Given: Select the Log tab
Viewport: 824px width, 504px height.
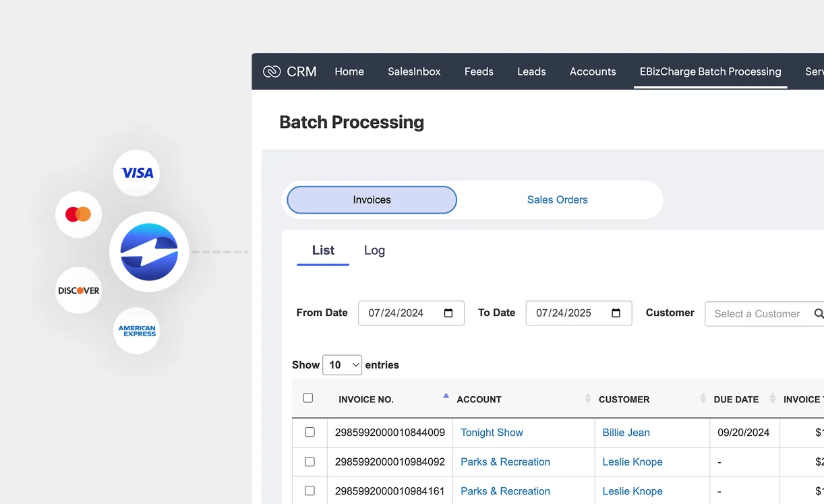Looking at the screenshot, I should [x=374, y=250].
